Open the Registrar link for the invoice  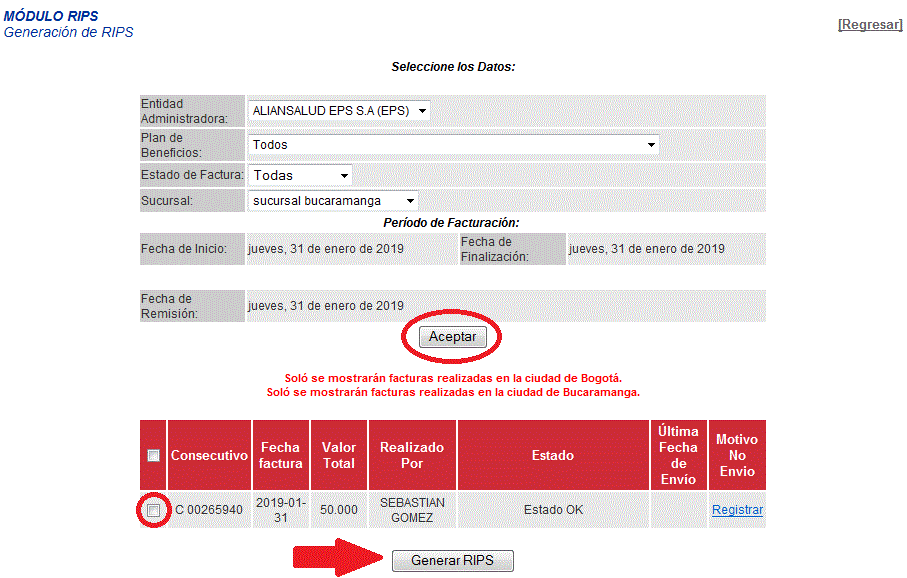tap(737, 510)
